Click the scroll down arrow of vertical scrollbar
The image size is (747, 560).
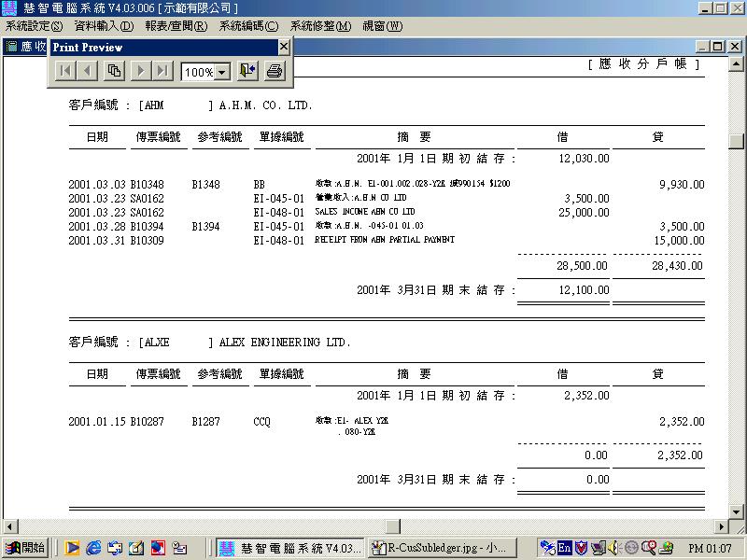coord(737,511)
